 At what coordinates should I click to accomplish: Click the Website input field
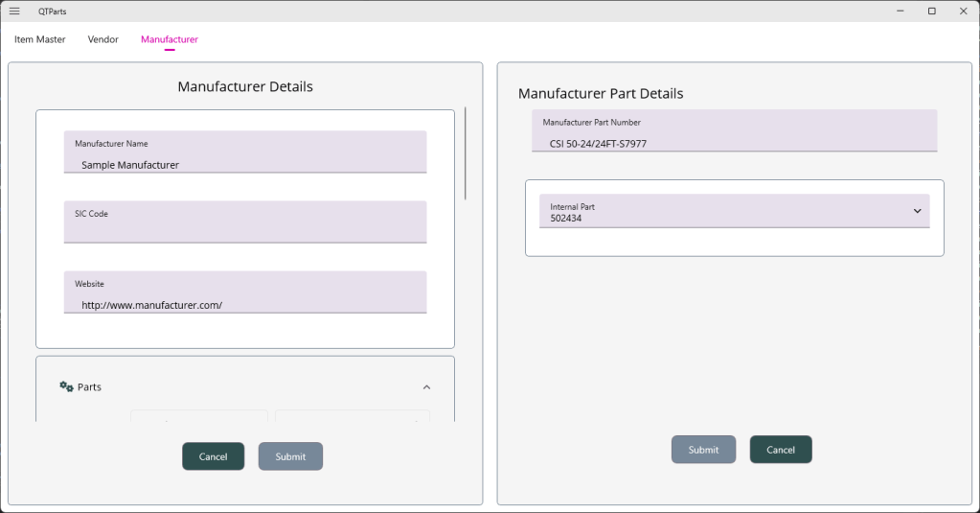[245, 305]
